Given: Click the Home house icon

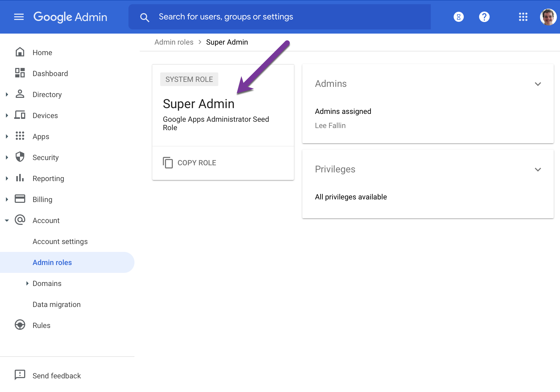Looking at the screenshot, I should pos(20,52).
